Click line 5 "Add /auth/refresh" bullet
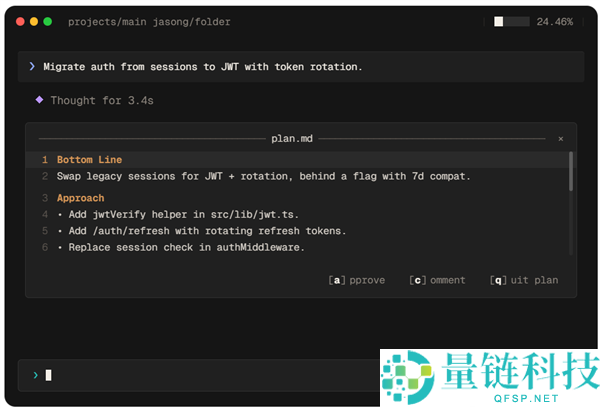600x409 pixels. 202,231
